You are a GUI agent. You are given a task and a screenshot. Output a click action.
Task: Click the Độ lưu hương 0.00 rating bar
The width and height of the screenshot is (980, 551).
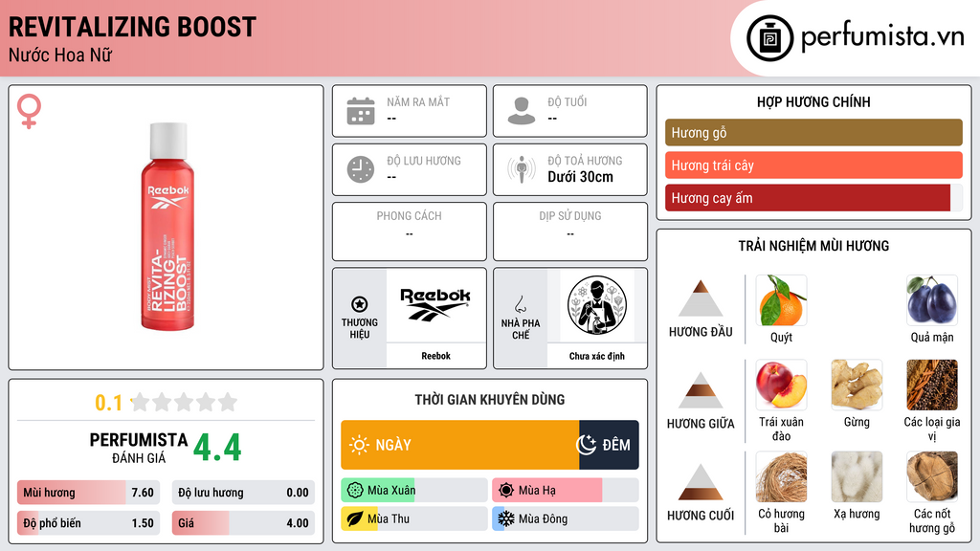pos(243,493)
